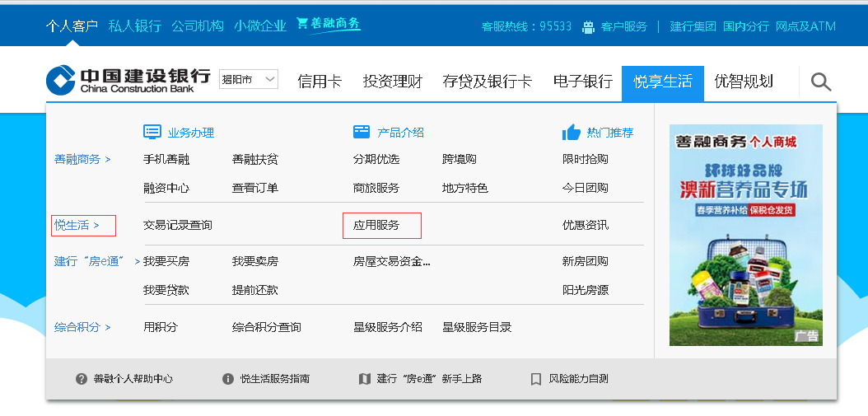The width and height of the screenshot is (868, 416).
Task: Open the 信用卡 menu
Action: click(320, 82)
